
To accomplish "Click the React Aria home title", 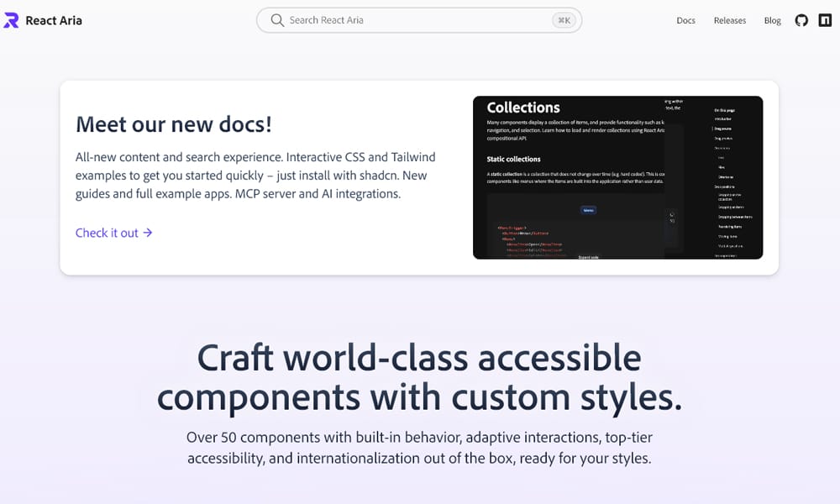I will click(x=54, y=20).
